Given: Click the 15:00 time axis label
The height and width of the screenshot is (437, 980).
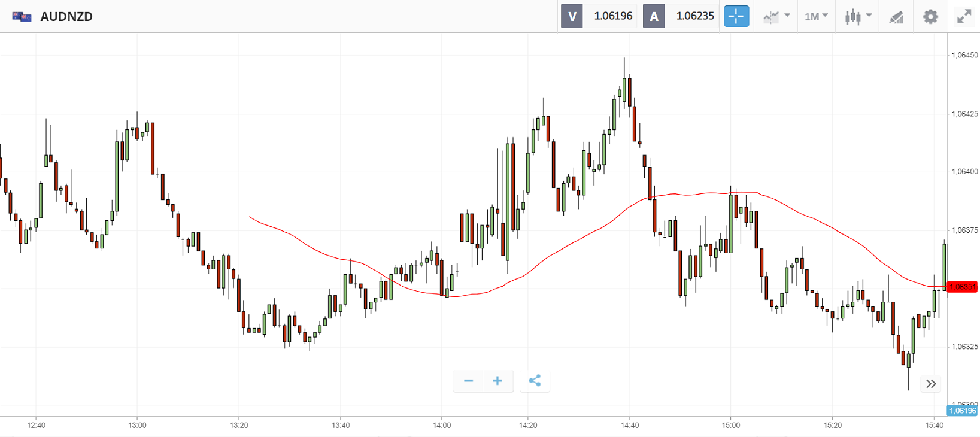Looking at the screenshot, I should point(731,426).
